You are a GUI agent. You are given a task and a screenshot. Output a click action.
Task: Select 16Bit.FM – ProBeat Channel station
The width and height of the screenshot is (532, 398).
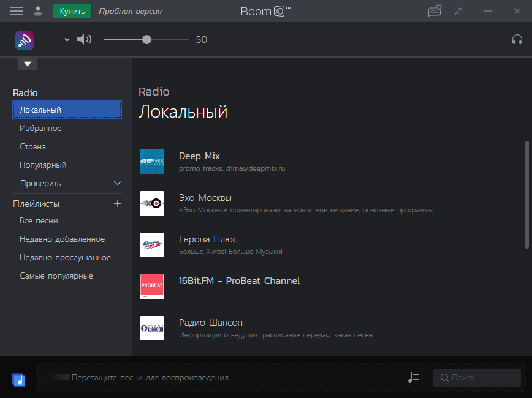pyautogui.click(x=239, y=281)
